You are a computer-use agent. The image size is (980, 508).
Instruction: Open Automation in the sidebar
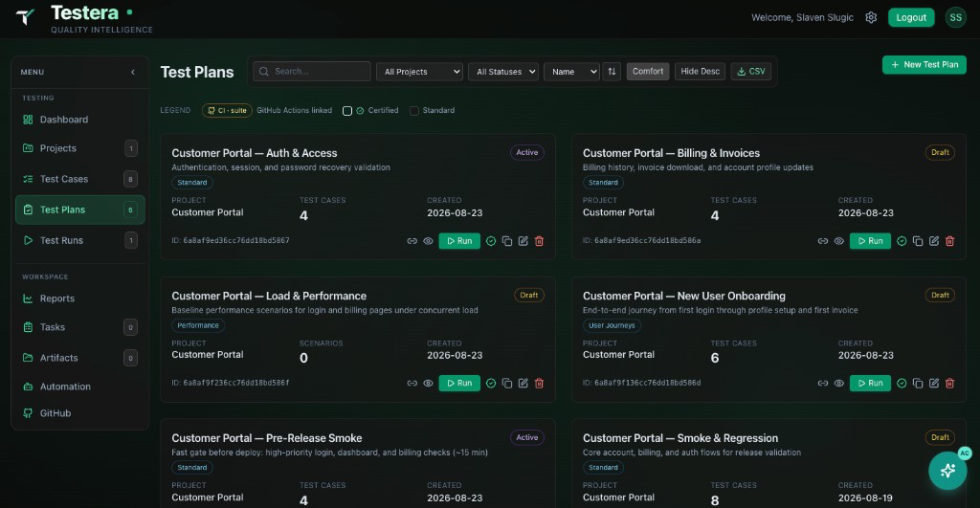(x=80, y=387)
